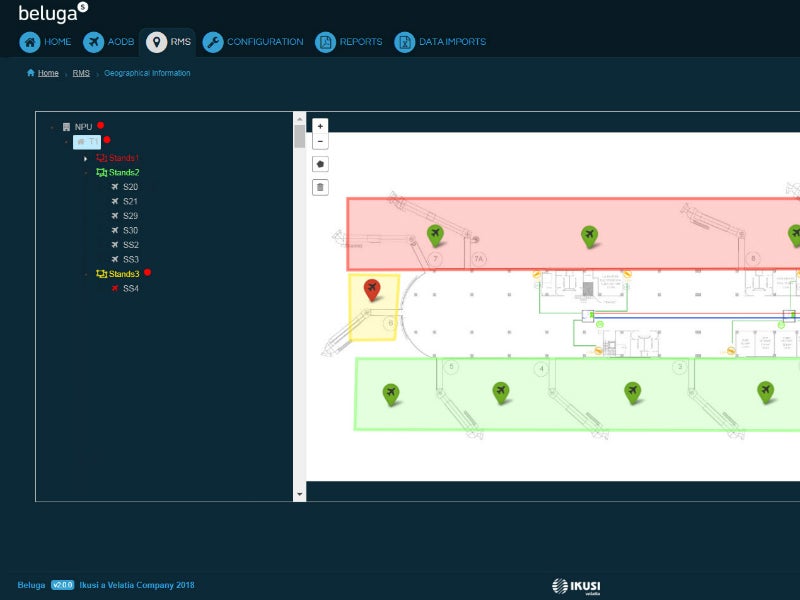The image size is (800, 600).
Task: Open the AODB tab
Action: click(108, 42)
